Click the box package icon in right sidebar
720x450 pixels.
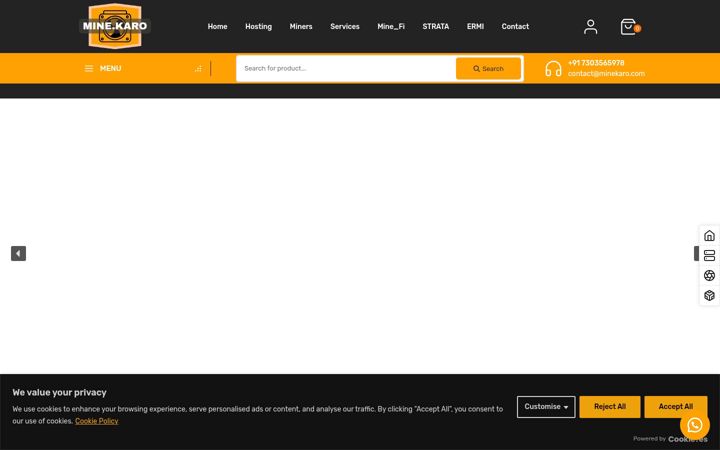click(709, 295)
